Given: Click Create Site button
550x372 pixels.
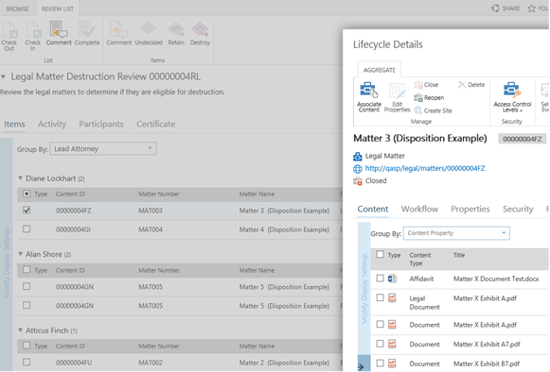Looking at the screenshot, I should point(433,110).
